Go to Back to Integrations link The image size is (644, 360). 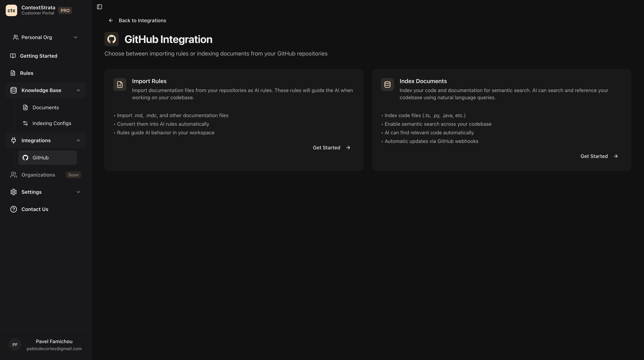[142, 21]
